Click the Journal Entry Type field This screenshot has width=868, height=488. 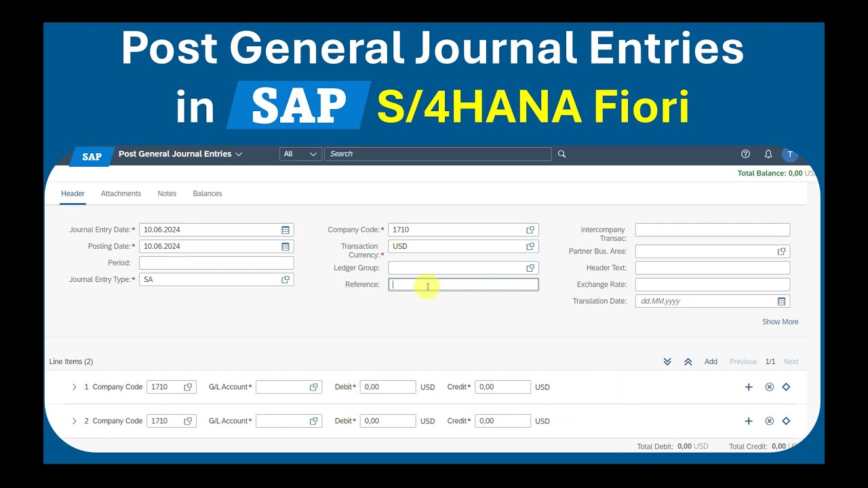(x=216, y=279)
